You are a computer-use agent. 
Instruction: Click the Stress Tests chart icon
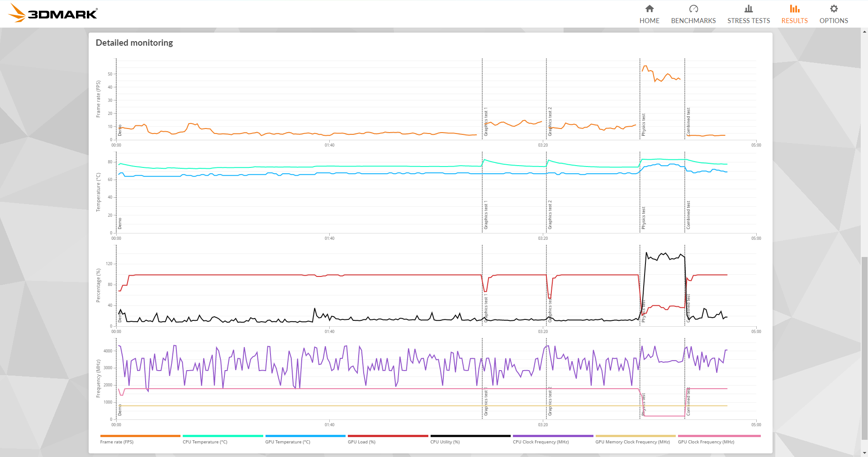749,8
